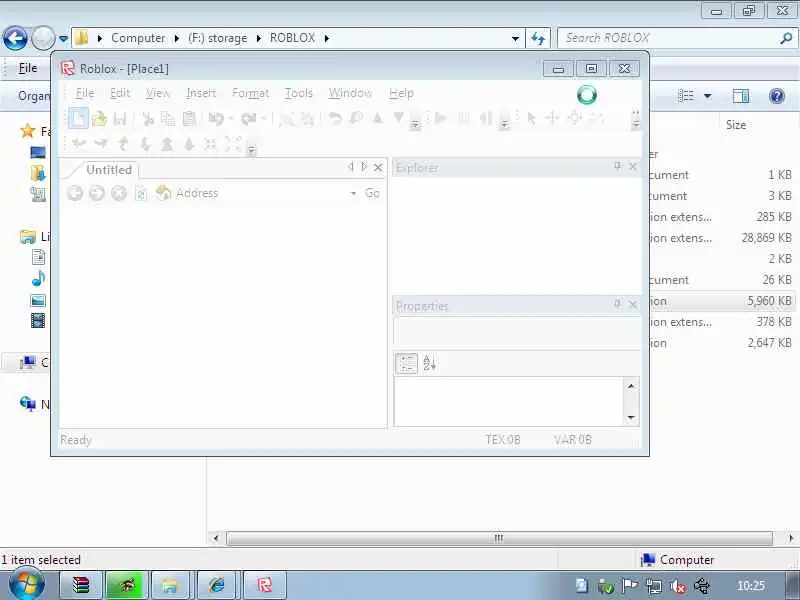Screen dimensions: 800x600
Task: Click the Back button in Windows Explorer
Action: pyautogui.click(x=15, y=38)
